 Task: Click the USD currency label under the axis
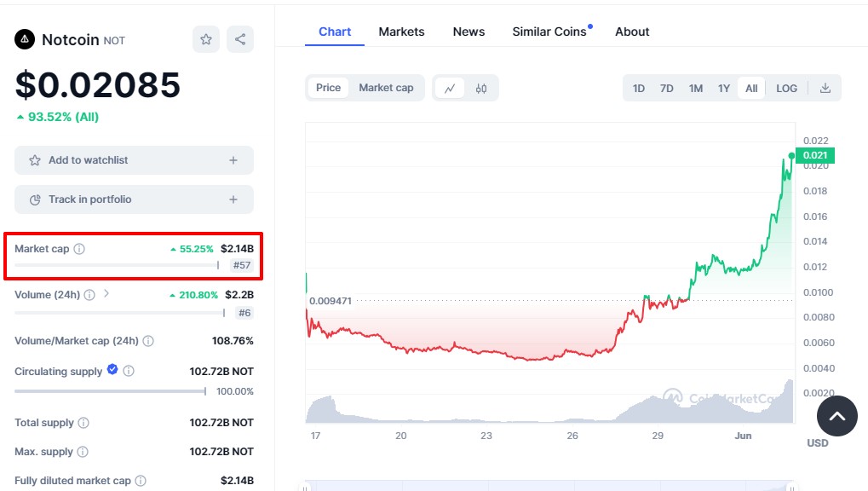(818, 442)
